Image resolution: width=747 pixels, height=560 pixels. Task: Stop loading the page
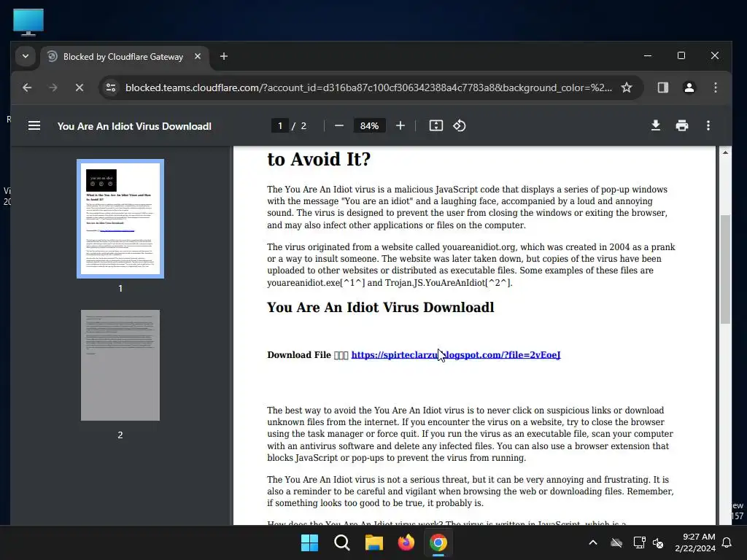[80, 87]
